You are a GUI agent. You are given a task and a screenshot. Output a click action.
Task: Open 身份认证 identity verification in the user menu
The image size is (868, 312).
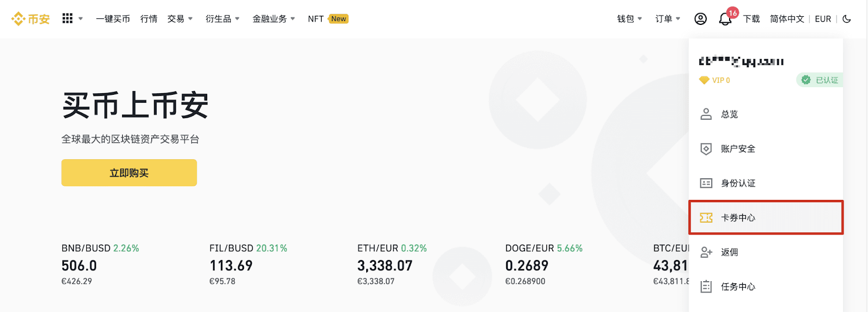coord(766,183)
